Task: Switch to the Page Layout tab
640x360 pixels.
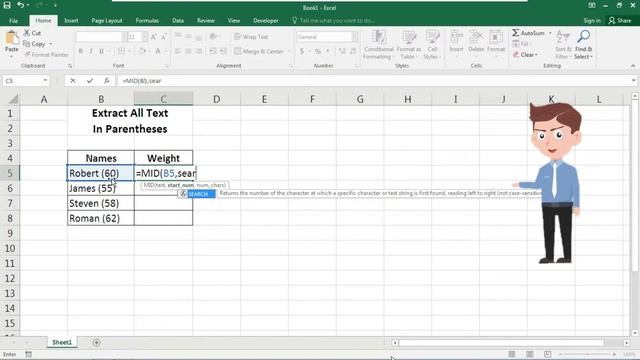Action: [x=107, y=20]
